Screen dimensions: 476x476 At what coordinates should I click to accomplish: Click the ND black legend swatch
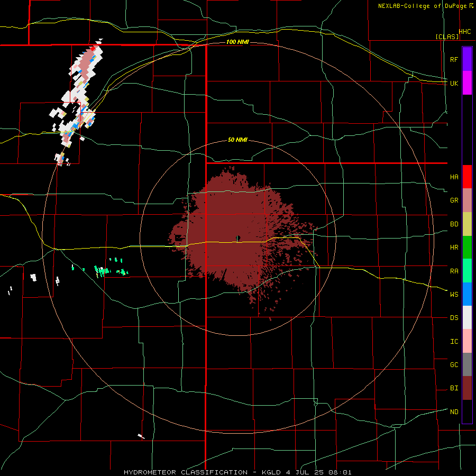467,411
